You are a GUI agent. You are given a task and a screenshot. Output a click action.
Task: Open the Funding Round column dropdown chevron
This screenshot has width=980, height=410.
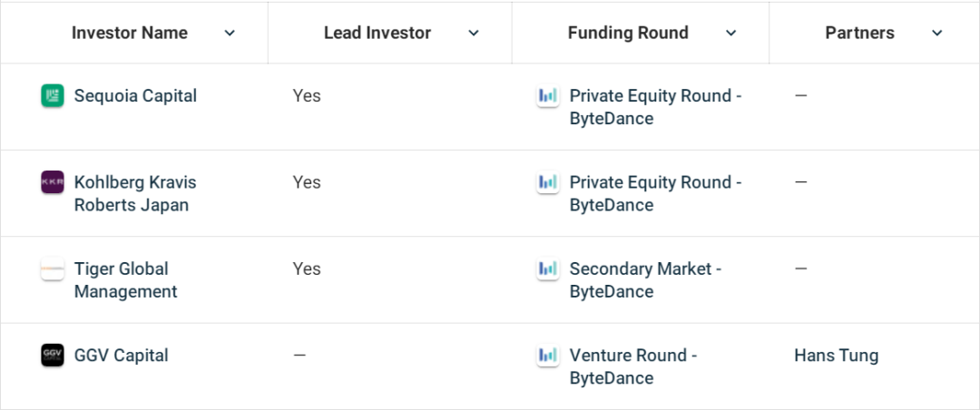click(730, 34)
